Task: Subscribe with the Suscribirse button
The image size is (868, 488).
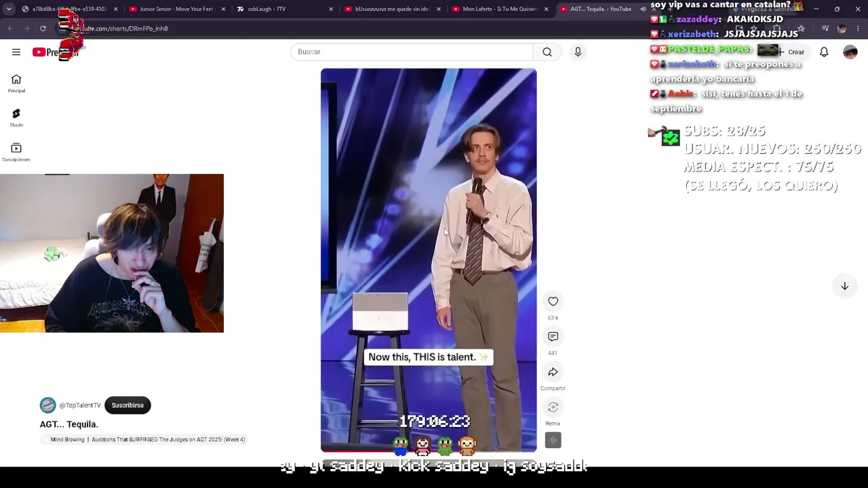Action: point(127,405)
